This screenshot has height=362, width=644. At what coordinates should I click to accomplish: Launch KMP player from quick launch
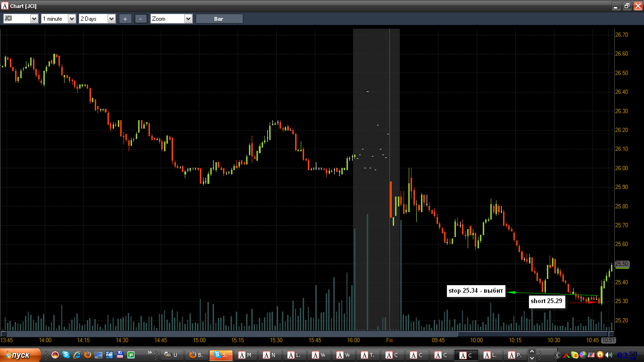tap(109, 354)
